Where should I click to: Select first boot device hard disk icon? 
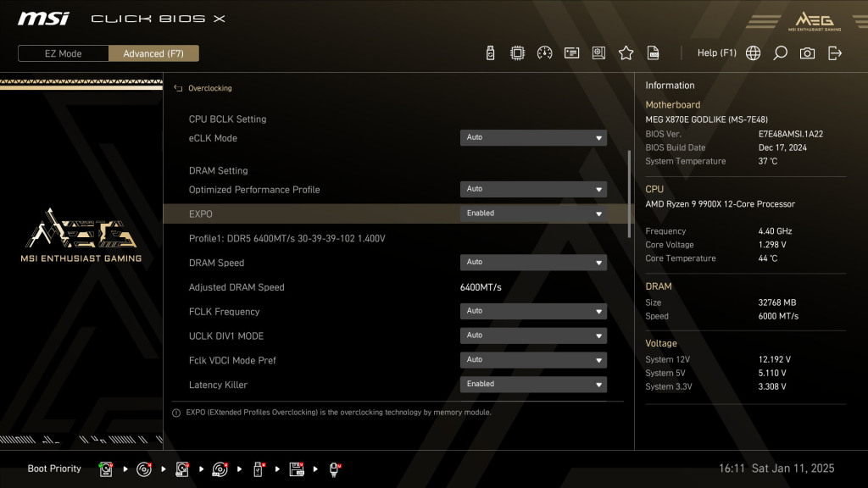(106, 469)
